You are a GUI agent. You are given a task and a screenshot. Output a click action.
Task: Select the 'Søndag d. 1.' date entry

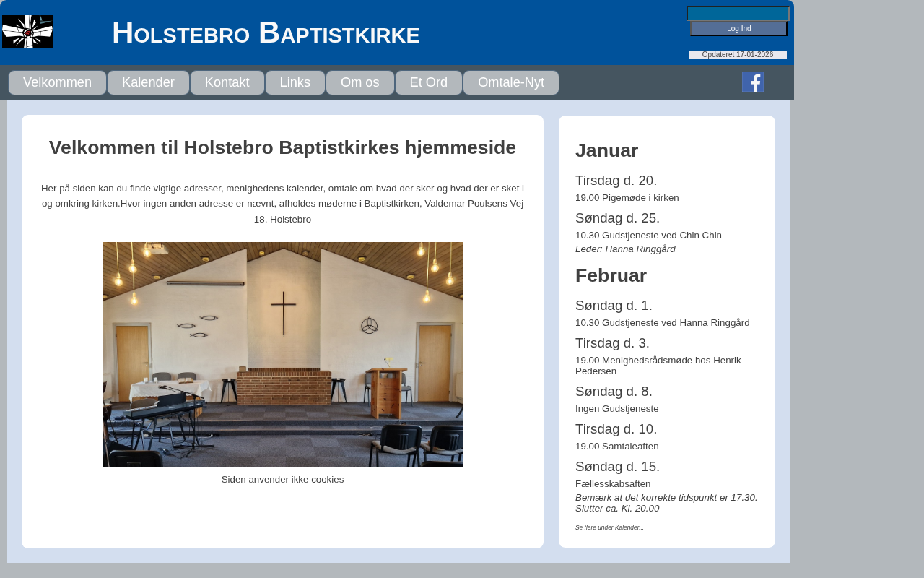click(614, 306)
